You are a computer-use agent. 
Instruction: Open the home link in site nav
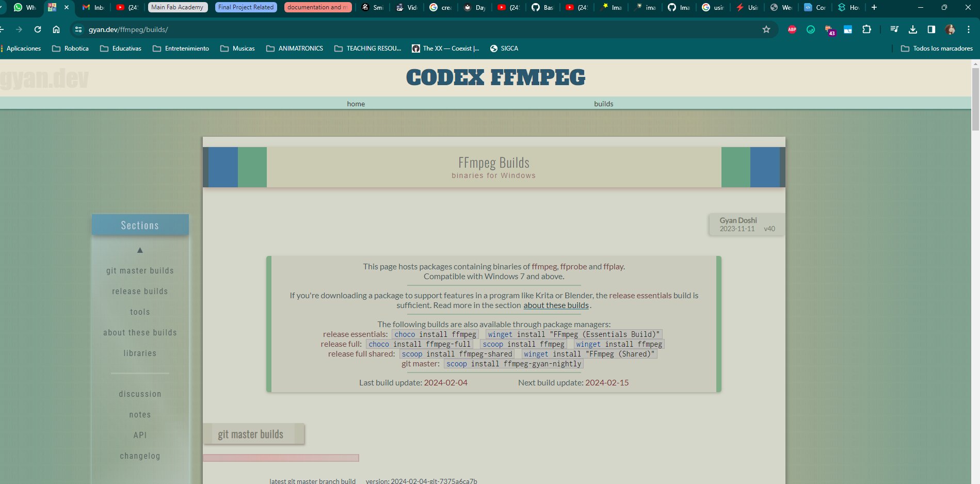coord(356,104)
